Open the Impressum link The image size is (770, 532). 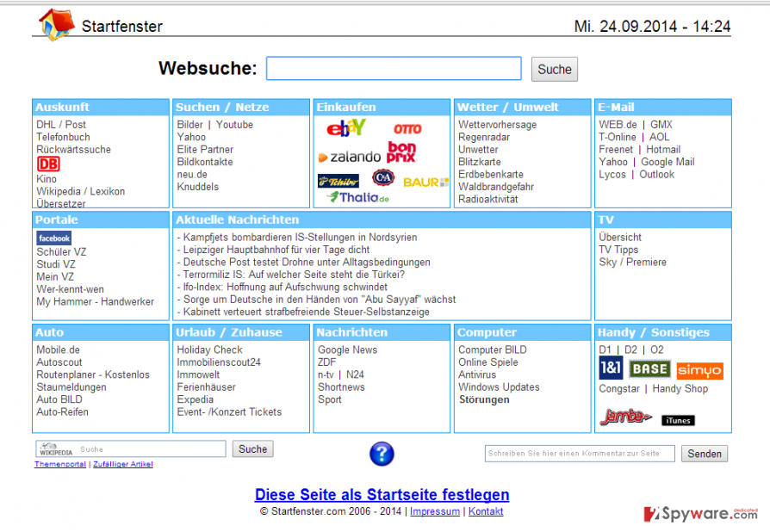pos(435,511)
